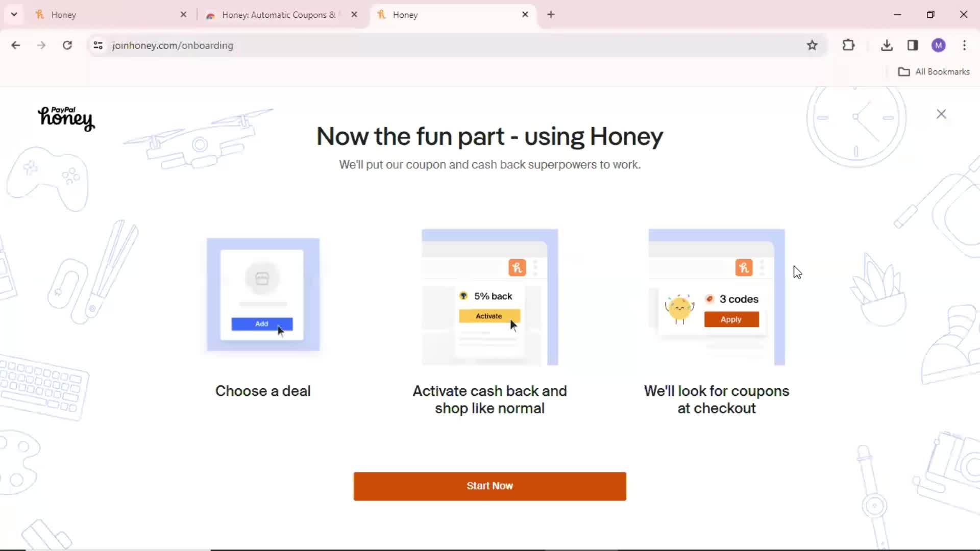Click heading 'Now the fun part - using Honey'
980x551 pixels.
click(x=489, y=137)
